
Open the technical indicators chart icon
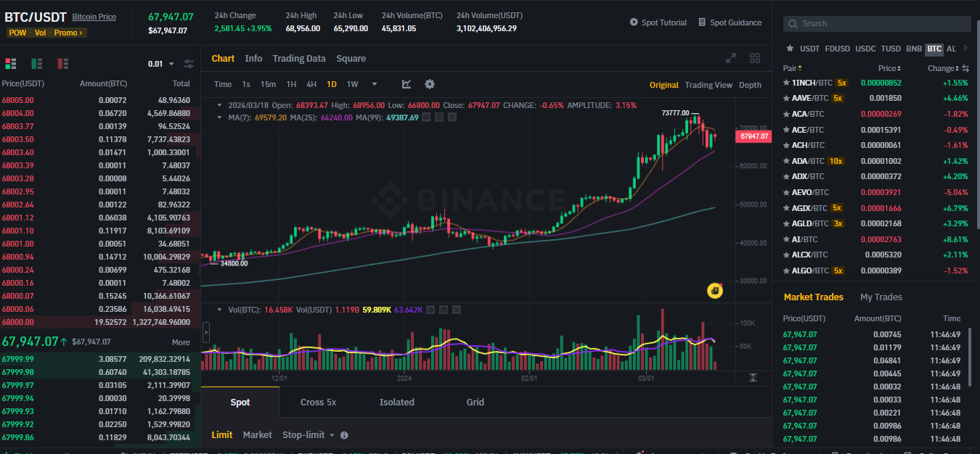pos(407,84)
